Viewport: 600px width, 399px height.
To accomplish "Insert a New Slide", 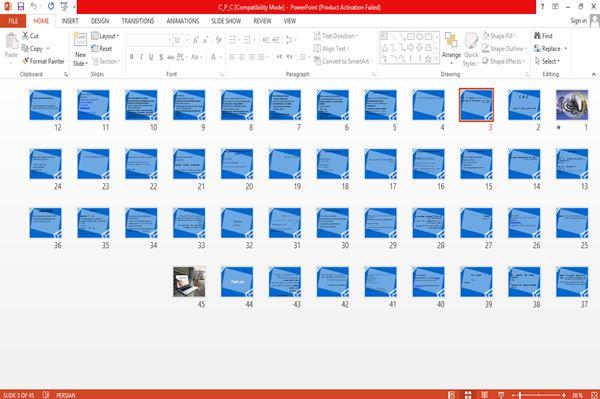I will coord(80,50).
